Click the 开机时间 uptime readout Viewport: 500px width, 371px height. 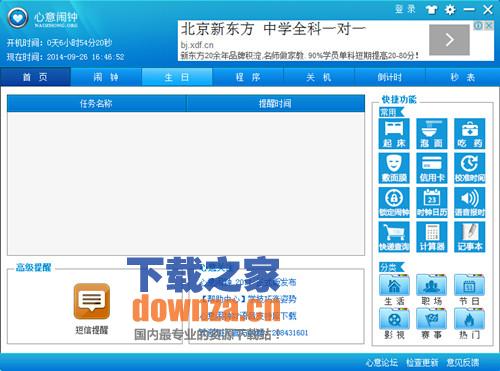point(59,43)
